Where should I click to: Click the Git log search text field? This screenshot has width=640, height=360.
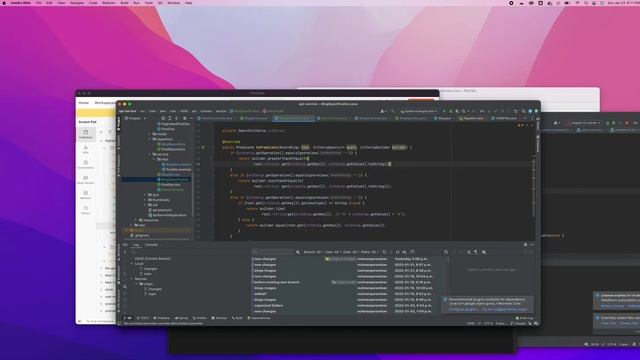(x=273, y=252)
